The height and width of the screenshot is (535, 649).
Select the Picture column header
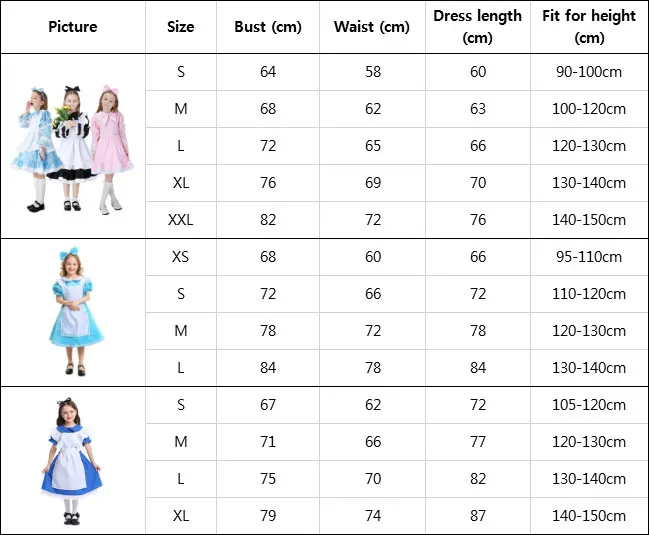(x=73, y=27)
